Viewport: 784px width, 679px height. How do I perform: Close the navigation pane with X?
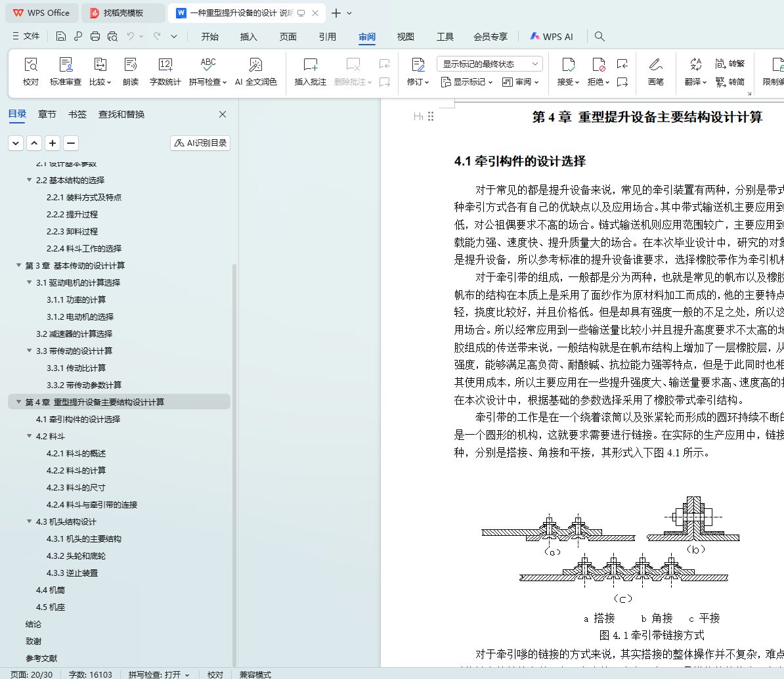tap(223, 114)
